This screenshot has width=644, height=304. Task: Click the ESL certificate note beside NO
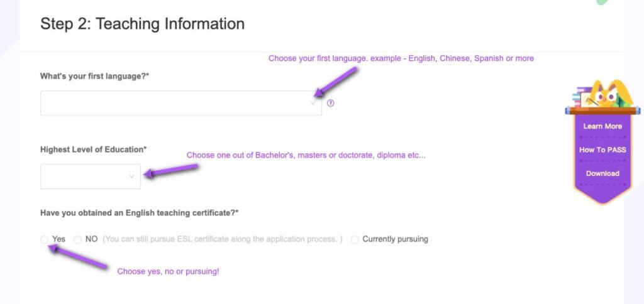pyautogui.click(x=223, y=239)
